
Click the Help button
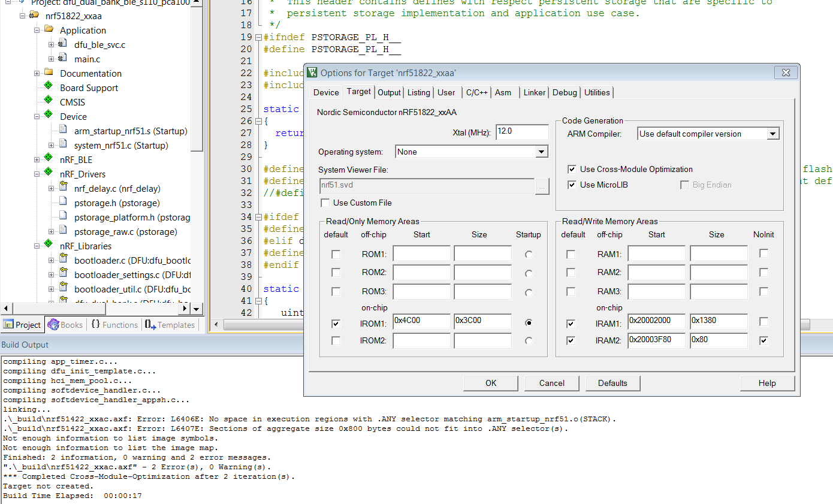[767, 383]
